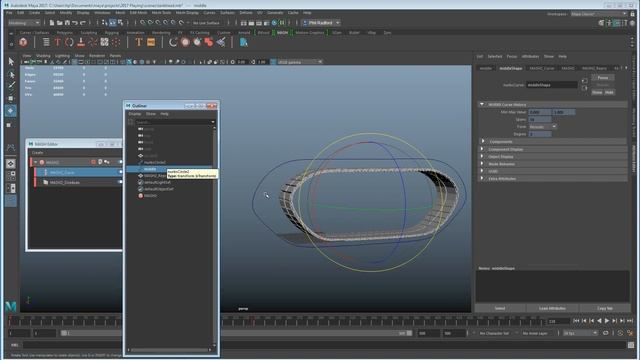
Task: Select the defaultLightSet row in the Outliner
Action: click(x=158, y=182)
